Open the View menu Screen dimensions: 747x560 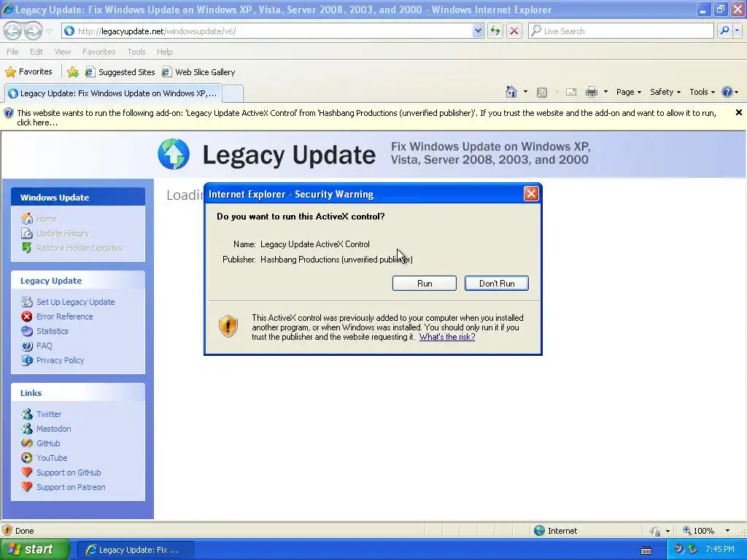[x=63, y=52]
